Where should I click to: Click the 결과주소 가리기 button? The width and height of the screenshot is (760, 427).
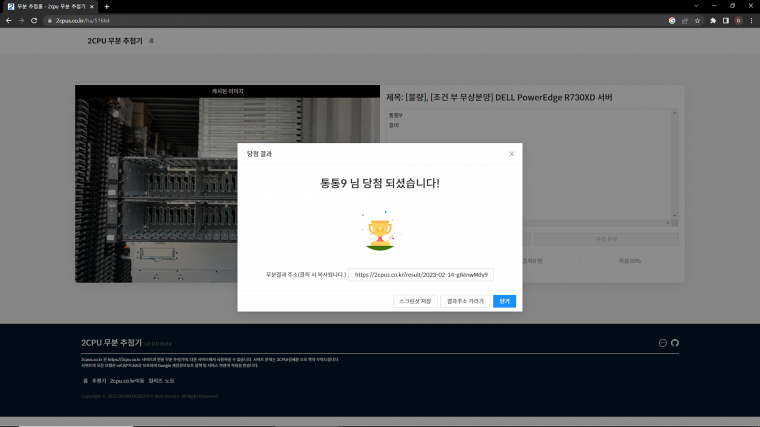coord(465,301)
